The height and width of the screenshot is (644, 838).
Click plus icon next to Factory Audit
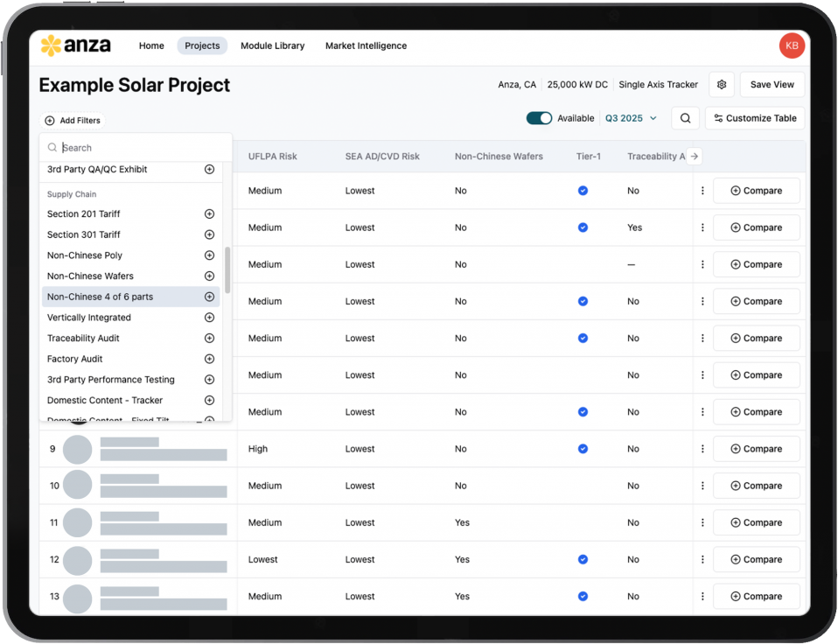[209, 359]
